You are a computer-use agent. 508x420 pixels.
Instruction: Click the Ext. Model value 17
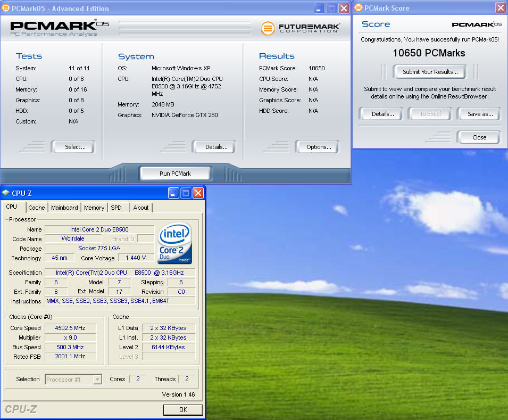119,292
